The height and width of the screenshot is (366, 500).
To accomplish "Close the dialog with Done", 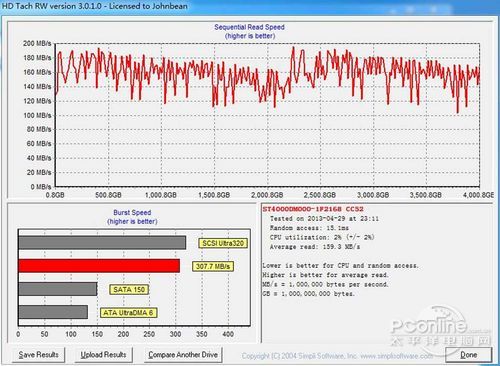I will pyautogui.click(x=469, y=355).
